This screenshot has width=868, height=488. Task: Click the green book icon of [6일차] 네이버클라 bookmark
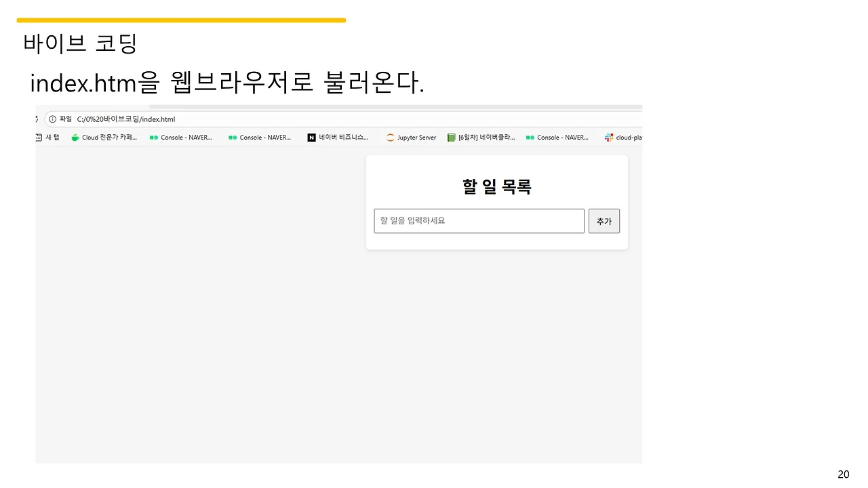click(x=451, y=137)
